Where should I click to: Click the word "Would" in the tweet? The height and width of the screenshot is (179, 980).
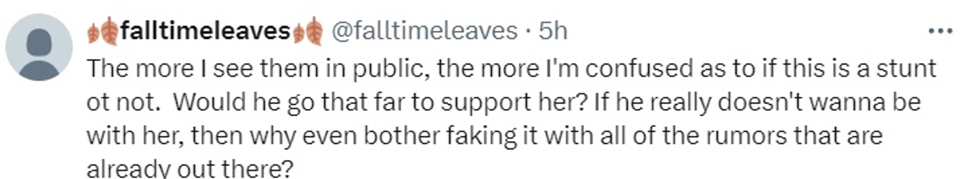(x=209, y=102)
